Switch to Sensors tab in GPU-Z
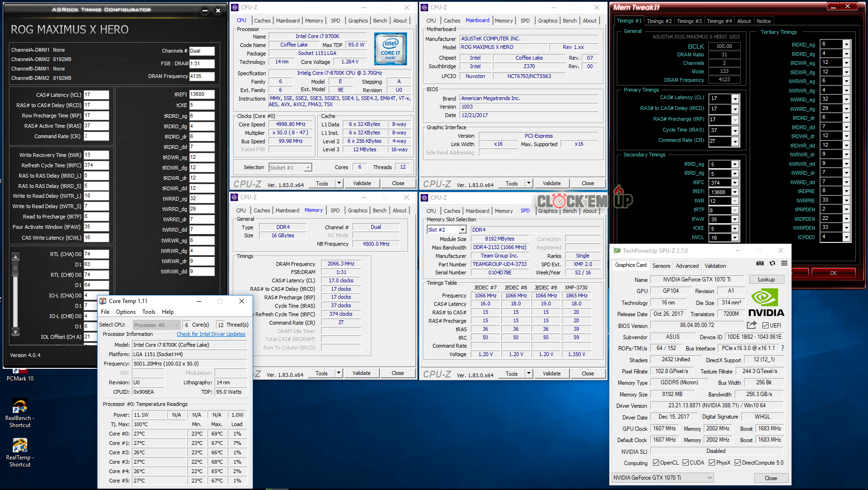This screenshot has width=868, height=490. pos(661,266)
